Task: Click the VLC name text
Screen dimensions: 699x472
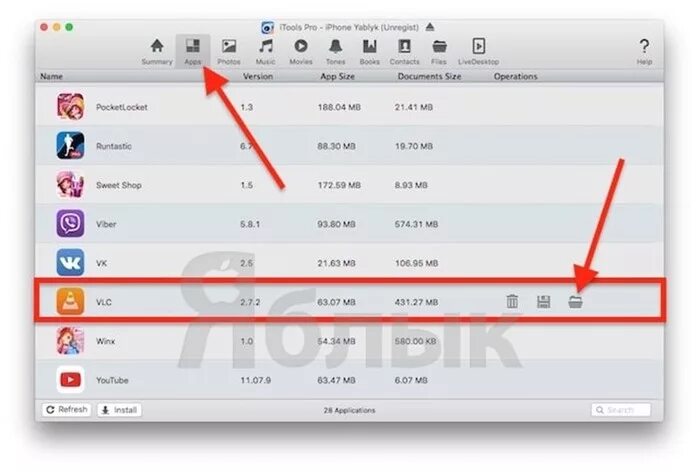Action: coord(104,302)
